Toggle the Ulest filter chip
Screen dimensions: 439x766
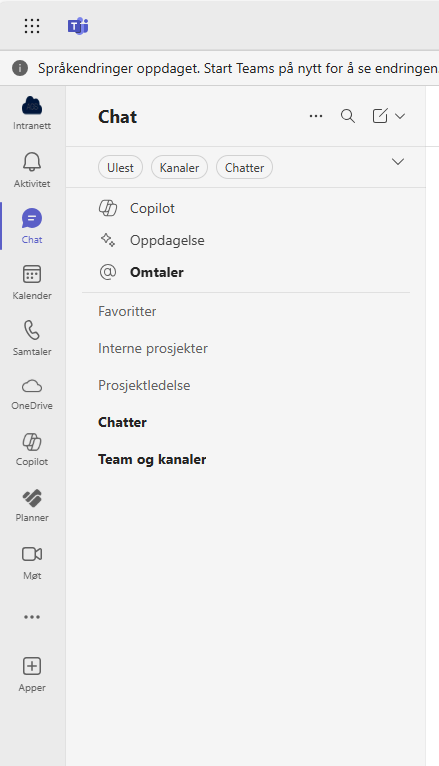[x=120, y=168]
